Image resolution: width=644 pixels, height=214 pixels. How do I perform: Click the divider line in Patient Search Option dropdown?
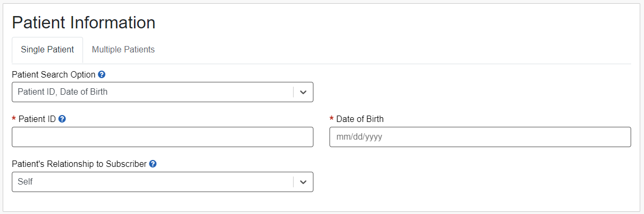pyautogui.click(x=294, y=92)
